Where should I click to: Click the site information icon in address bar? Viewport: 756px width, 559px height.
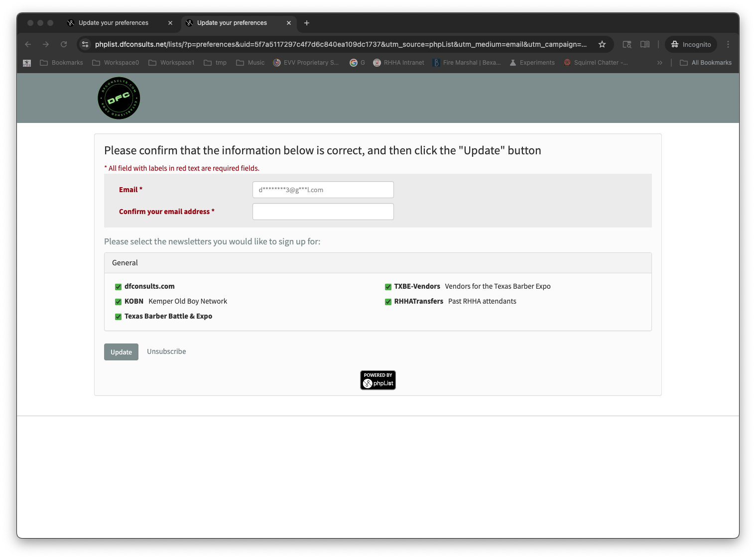(85, 44)
